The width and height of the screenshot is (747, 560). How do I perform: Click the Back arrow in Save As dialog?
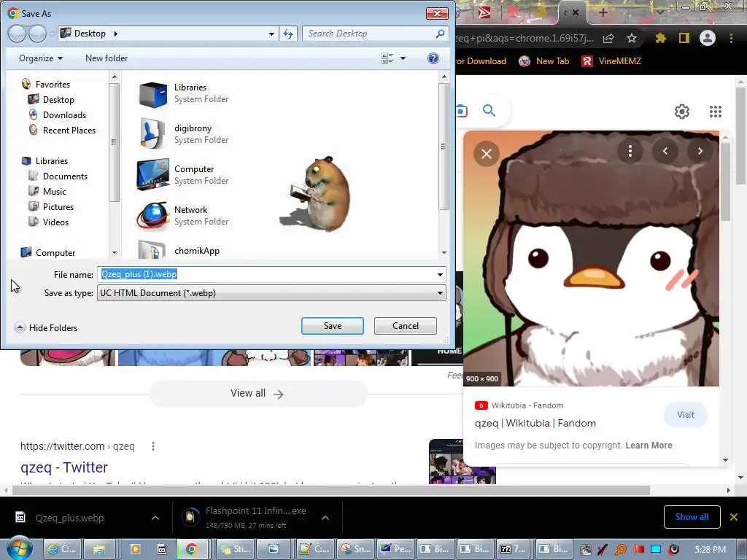click(17, 34)
